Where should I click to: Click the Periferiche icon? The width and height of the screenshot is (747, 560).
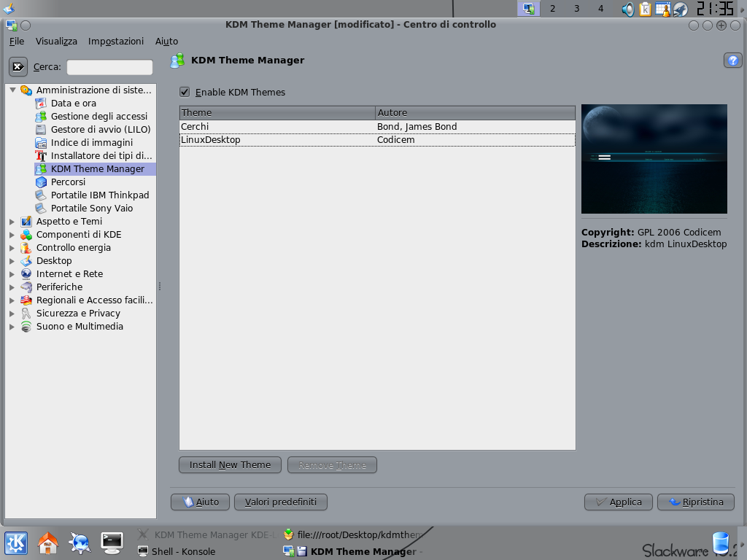click(x=26, y=287)
